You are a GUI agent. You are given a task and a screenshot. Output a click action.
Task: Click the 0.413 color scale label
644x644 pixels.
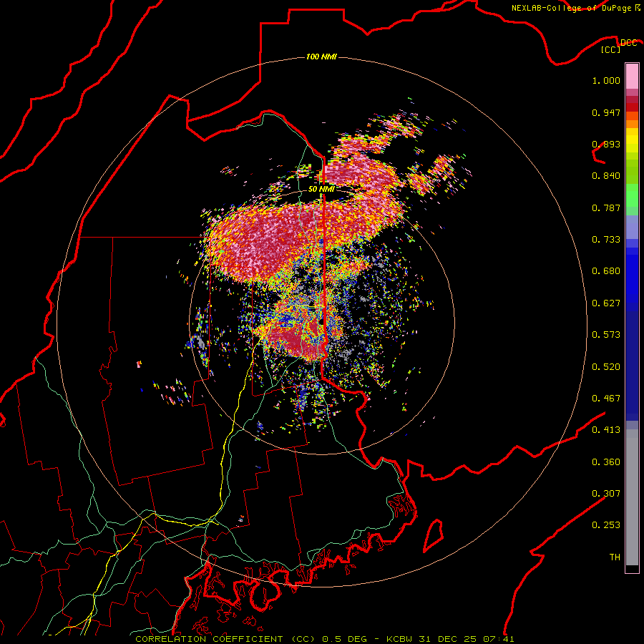(x=606, y=430)
